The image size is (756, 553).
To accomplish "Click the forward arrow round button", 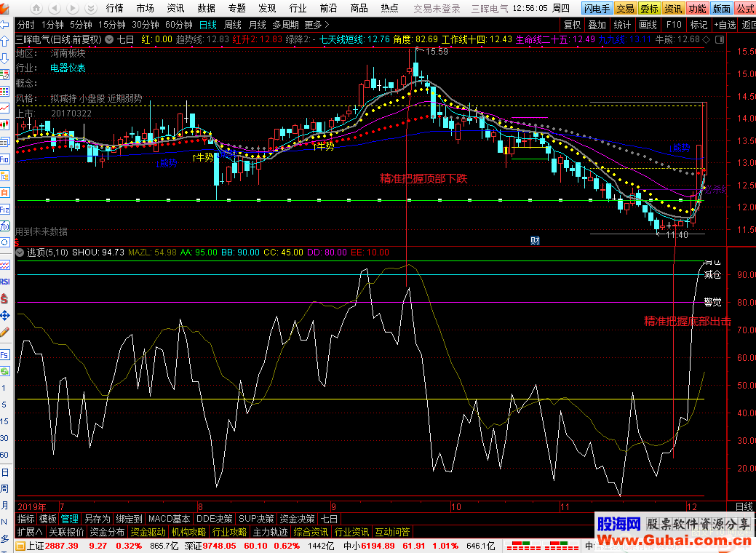I will (72, 8).
